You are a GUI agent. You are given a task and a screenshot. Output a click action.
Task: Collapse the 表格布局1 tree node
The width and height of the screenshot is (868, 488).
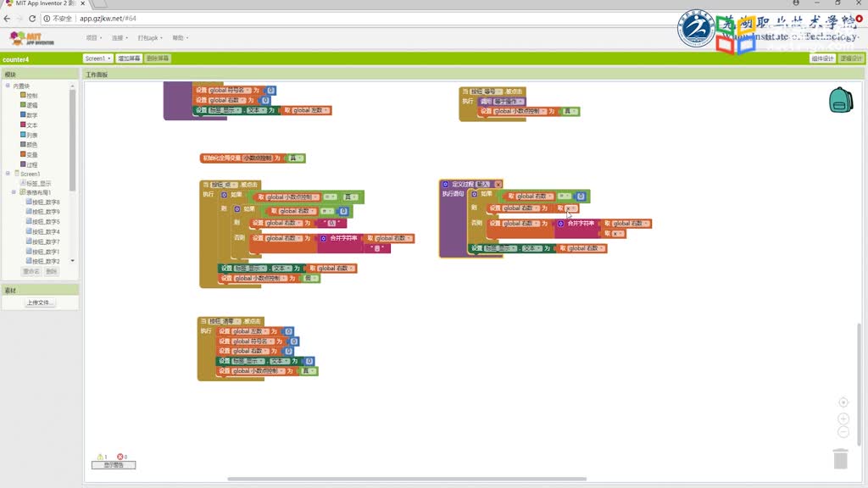coord(14,192)
